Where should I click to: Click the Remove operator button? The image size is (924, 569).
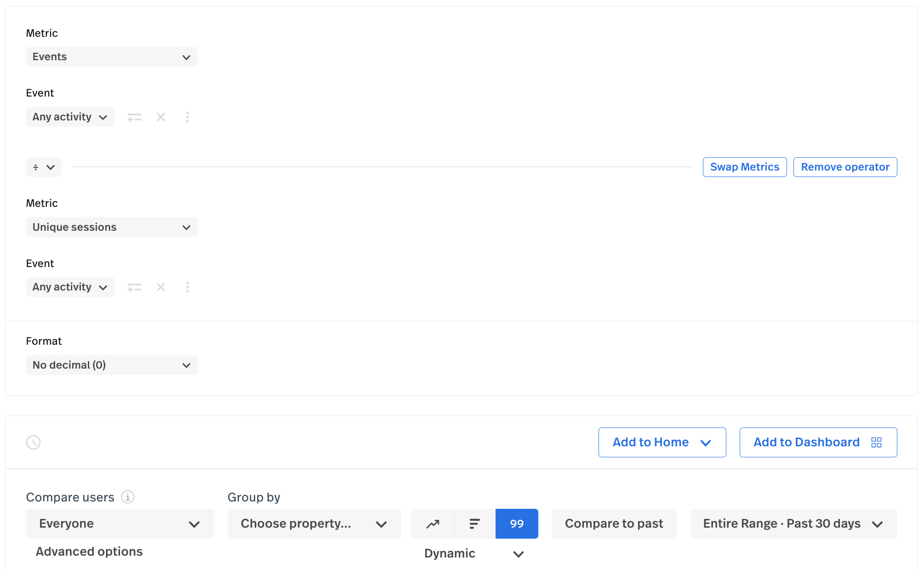(845, 167)
